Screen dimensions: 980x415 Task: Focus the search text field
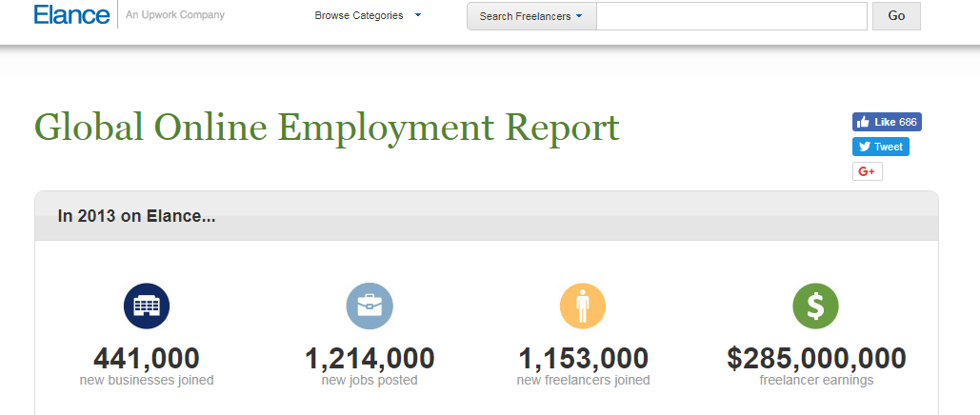pyautogui.click(x=731, y=16)
